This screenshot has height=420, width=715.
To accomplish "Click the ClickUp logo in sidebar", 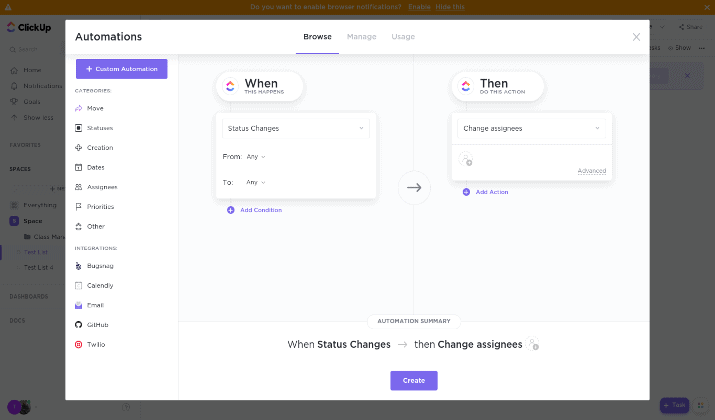I will 29,27.
